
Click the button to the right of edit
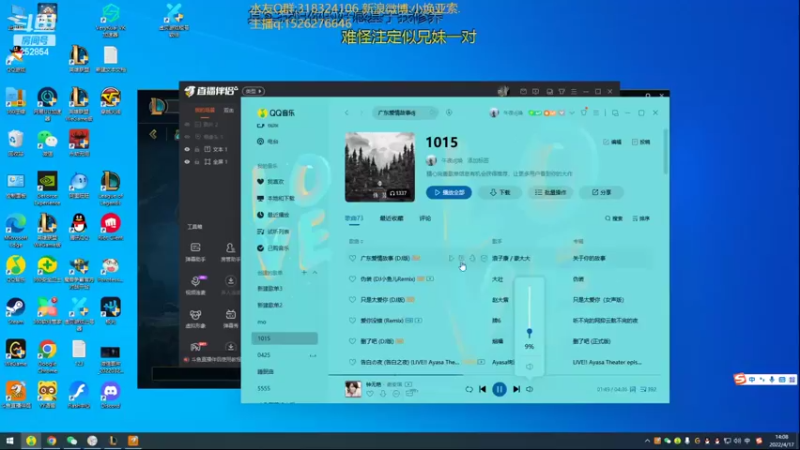pyautogui.click(x=641, y=142)
